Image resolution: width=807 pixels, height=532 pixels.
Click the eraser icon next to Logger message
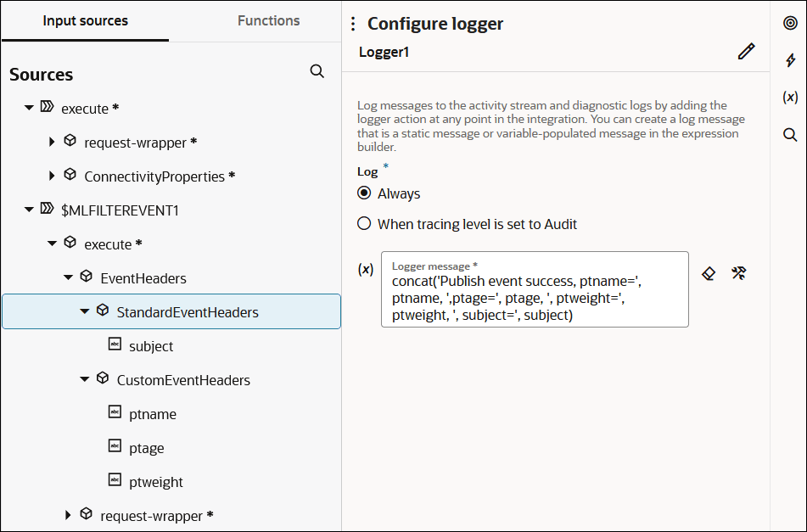(709, 273)
